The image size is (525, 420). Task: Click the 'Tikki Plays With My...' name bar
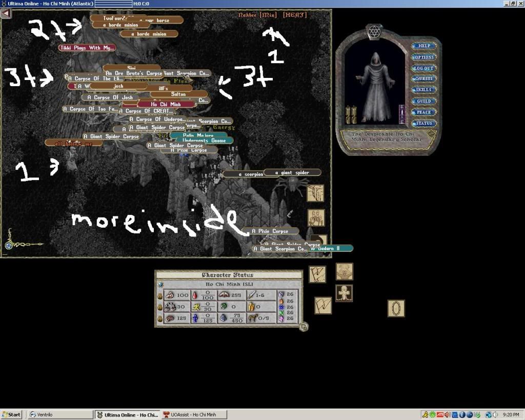87,48
